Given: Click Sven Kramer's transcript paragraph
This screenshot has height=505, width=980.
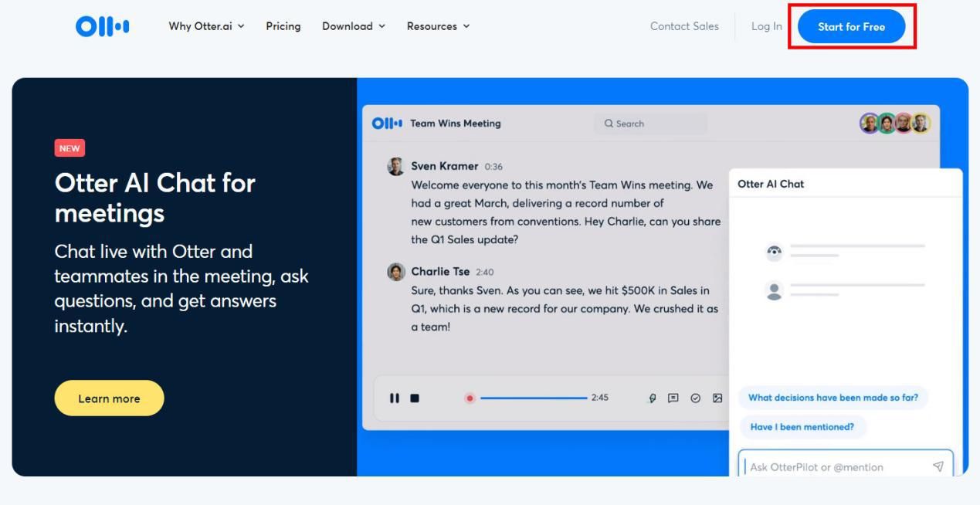Looking at the screenshot, I should (x=565, y=212).
